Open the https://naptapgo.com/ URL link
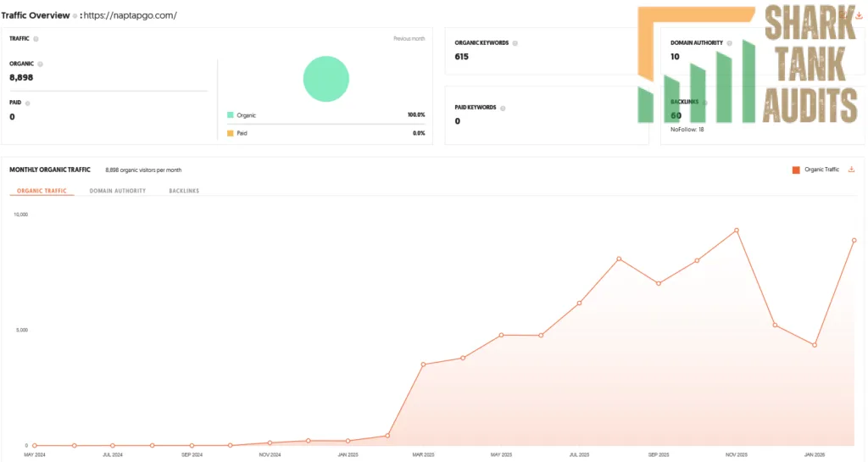This screenshot has height=462, width=868. click(x=130, y=15)
